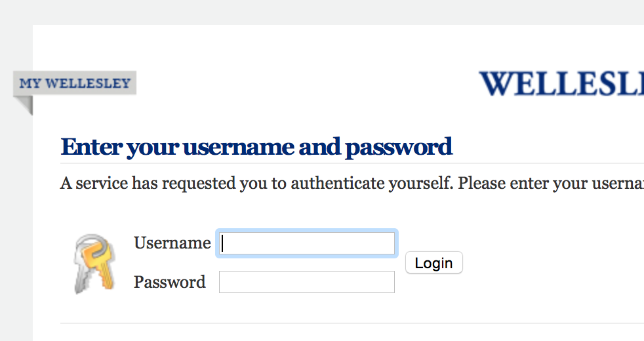Click the Password field label
644x341 pixels.
coord(169,282)
